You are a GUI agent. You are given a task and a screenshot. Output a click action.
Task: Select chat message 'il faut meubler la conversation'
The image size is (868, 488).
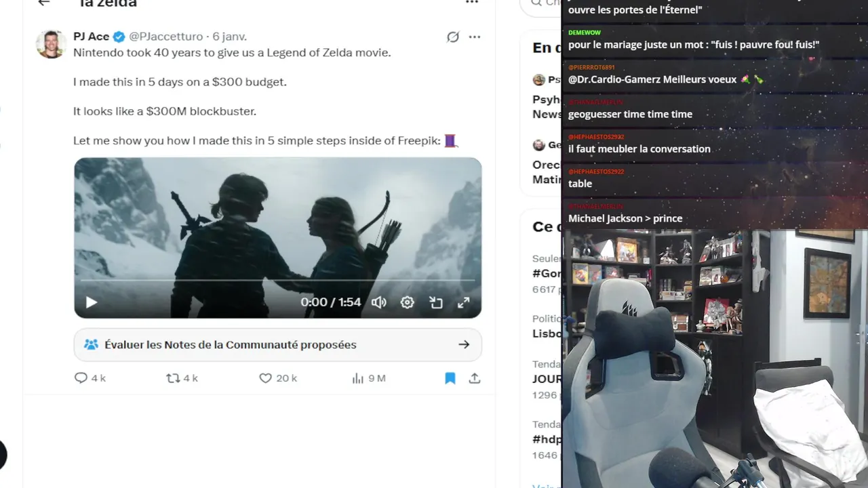(x=639, y=149)
